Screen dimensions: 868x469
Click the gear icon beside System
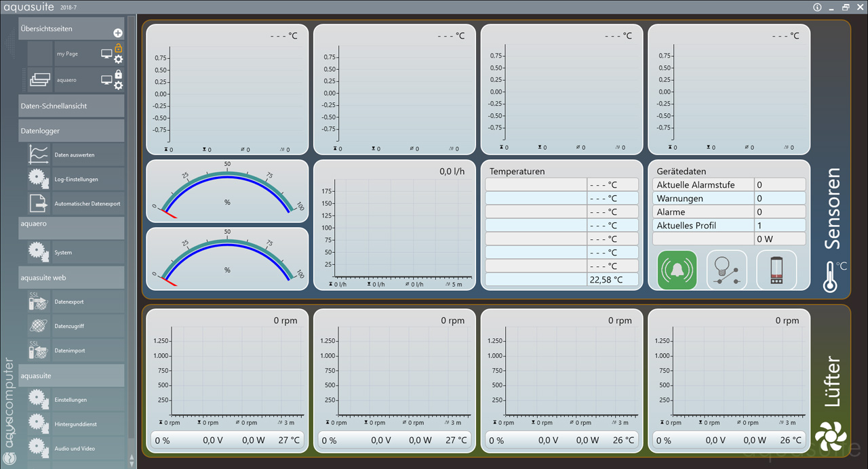(38, 252)
